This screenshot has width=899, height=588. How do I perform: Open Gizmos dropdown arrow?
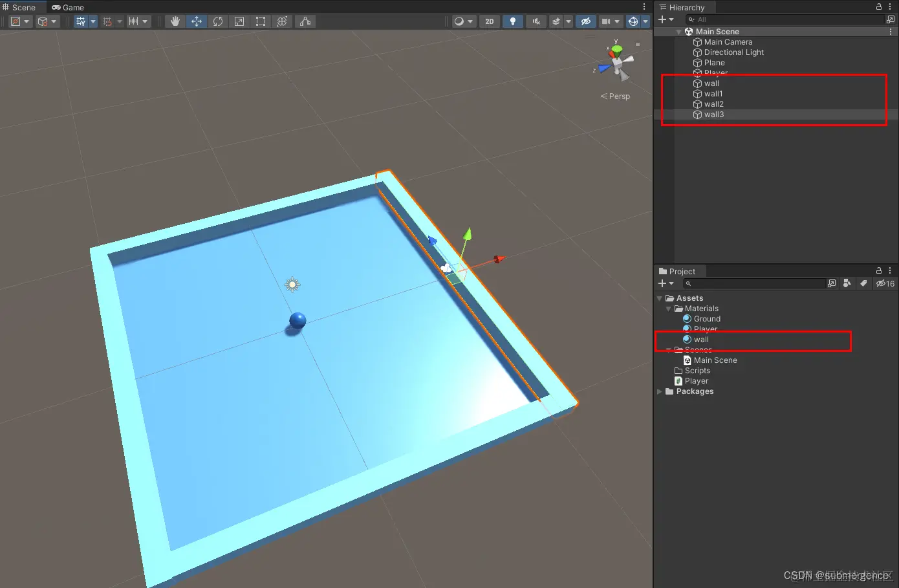coord(645,21)
